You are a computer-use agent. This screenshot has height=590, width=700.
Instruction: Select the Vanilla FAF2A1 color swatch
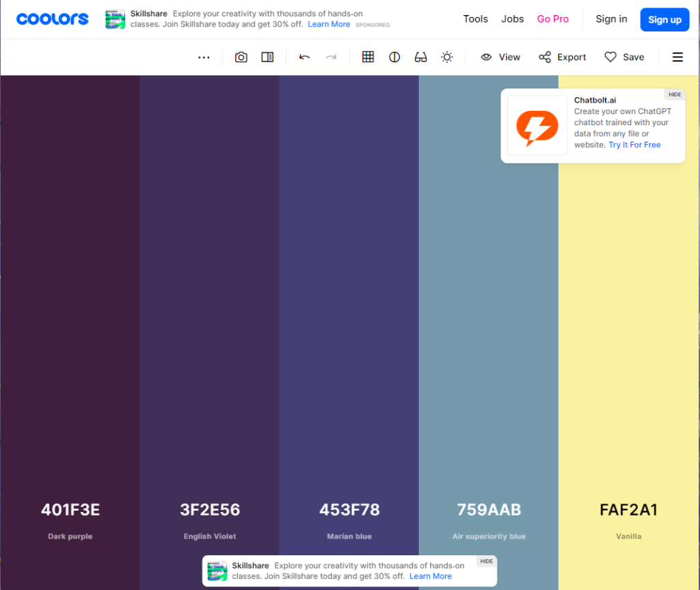628,342
